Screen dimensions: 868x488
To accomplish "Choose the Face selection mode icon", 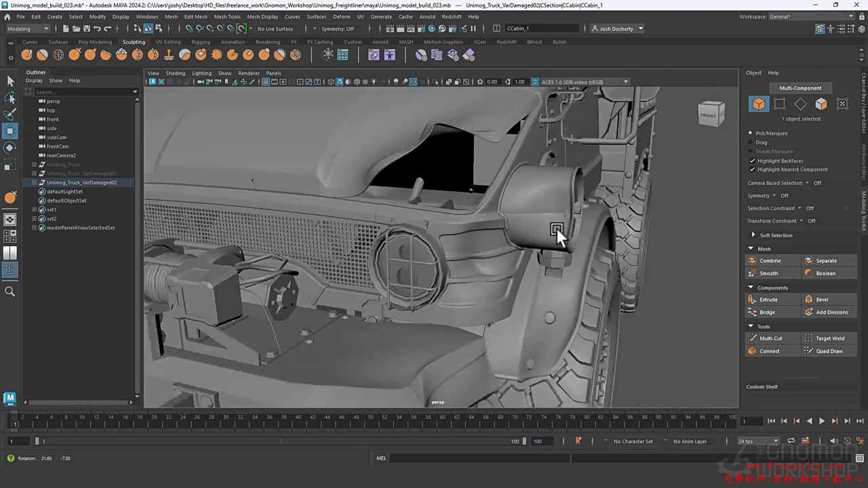I will (821, 104).
